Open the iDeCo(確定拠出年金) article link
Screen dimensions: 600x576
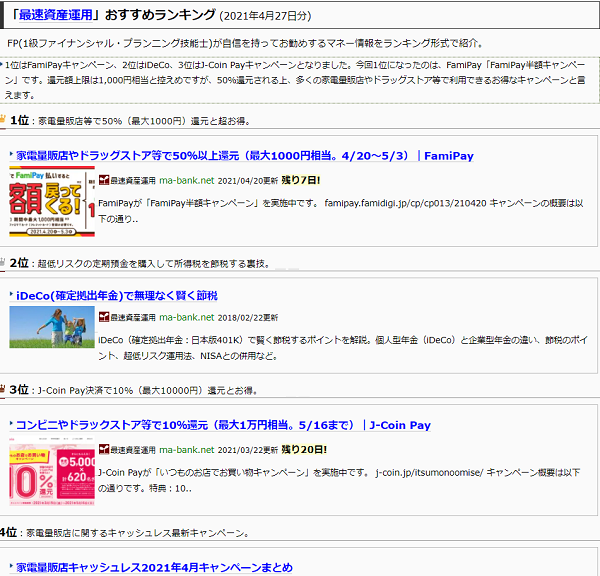117,295
